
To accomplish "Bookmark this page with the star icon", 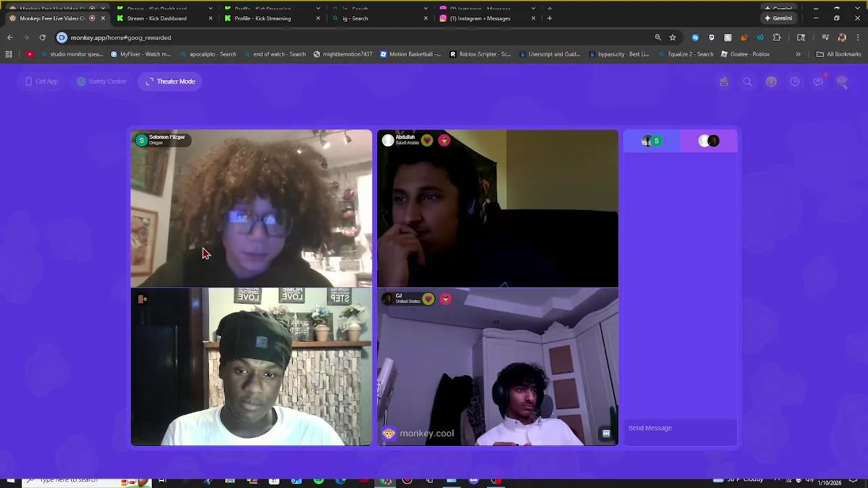I will coord(673,37).
